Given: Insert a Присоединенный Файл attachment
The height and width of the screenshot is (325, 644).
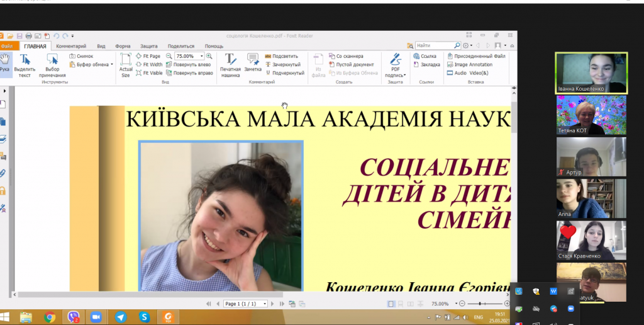Looking at the screenshot, I should click(476, 56).
